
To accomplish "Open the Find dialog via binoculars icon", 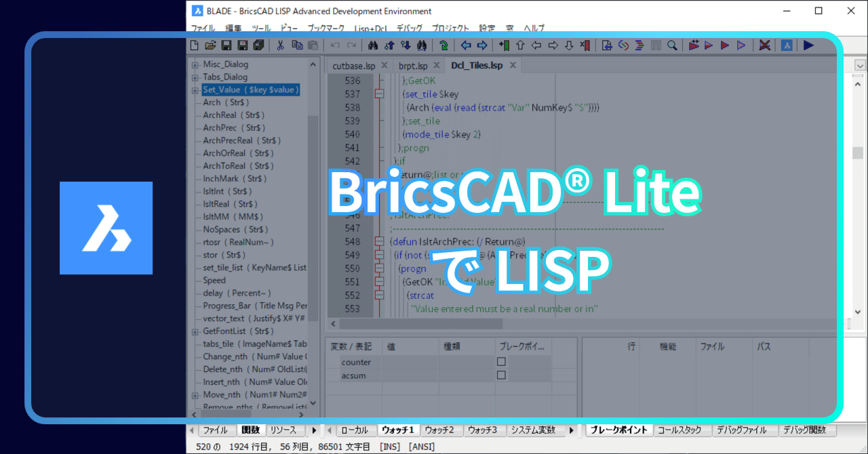I will click(372, 45).
